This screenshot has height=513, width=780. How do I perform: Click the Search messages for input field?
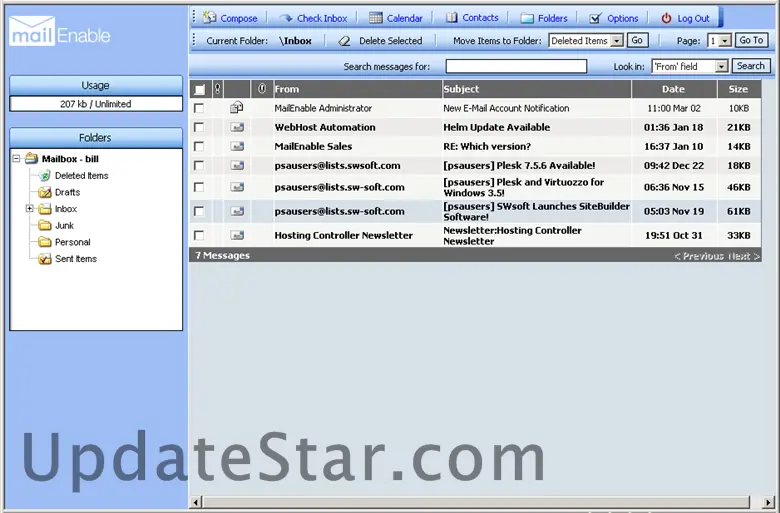(x=516, y=66)
